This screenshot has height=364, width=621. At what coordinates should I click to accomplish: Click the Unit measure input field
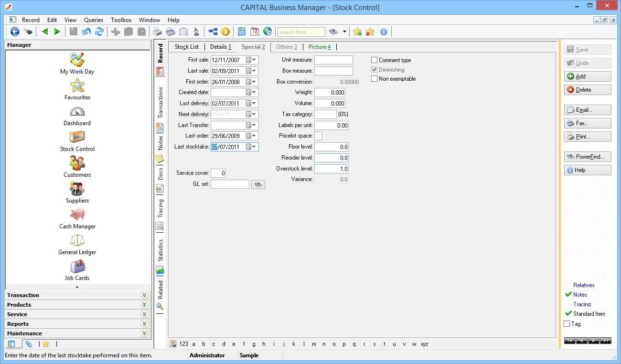(x=333, y=60)
